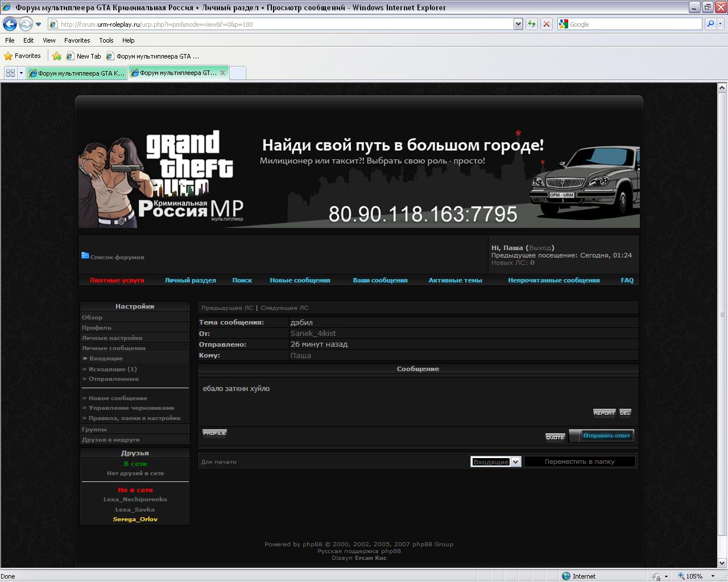Click the Quick Tabs grid icon
Viewport: 728px width, 582px height.
point(10,73)
